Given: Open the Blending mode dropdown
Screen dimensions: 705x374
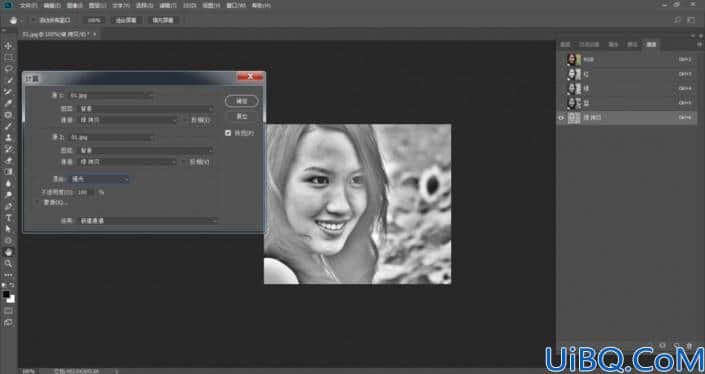Looking at the screenshot, I should tap(99, 179).
